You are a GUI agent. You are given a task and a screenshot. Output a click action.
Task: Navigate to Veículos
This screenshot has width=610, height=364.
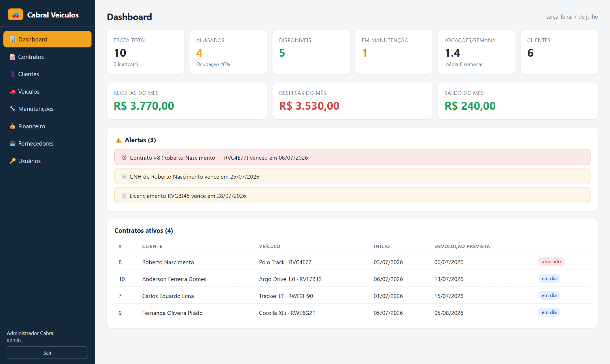[x=47, y=91]
